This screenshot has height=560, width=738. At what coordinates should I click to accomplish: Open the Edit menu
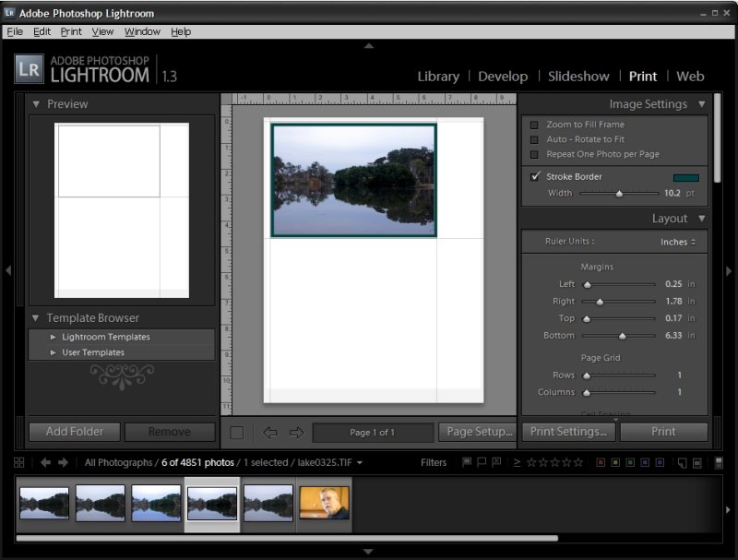click(42, 31)
